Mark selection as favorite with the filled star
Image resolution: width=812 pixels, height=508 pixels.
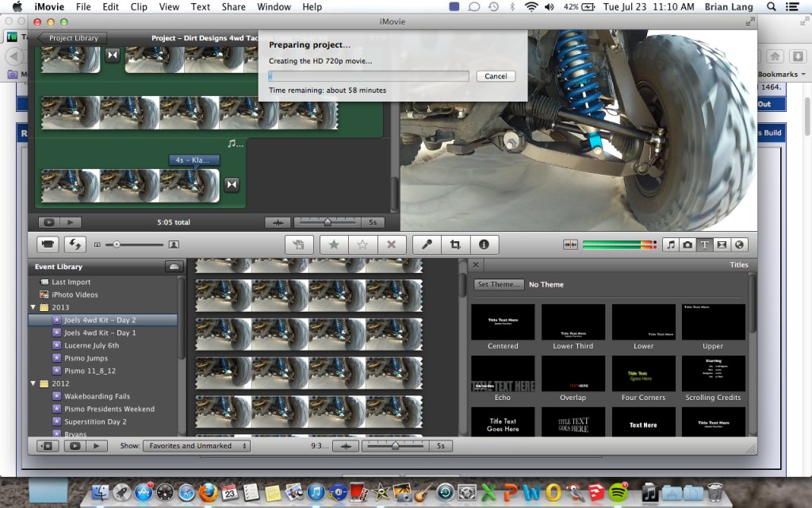click(x=334, y=244)
